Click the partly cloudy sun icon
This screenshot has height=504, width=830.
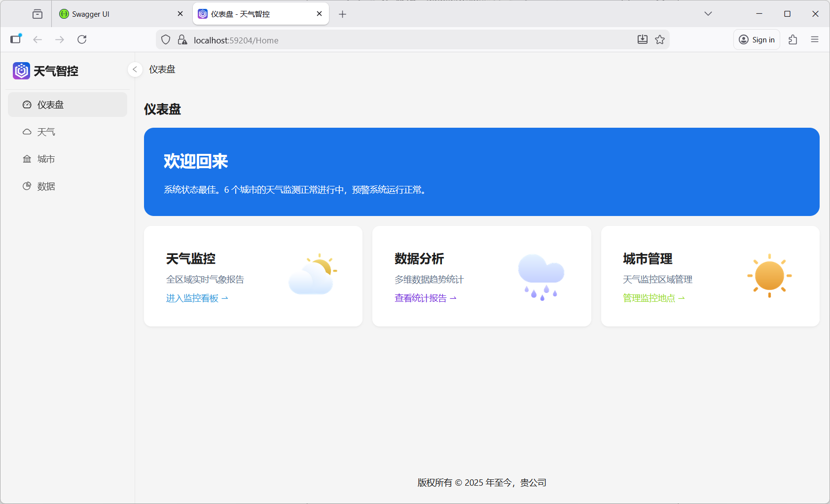(x=313, y=274)
